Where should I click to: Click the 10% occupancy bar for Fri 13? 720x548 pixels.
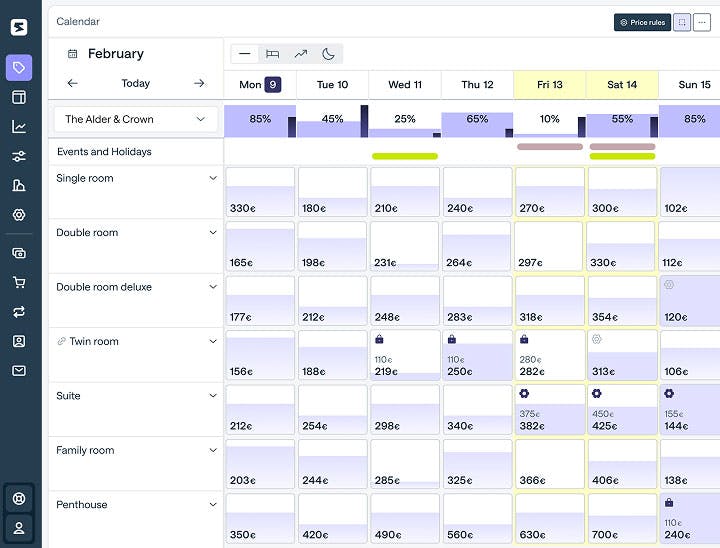tap(550, 121)
